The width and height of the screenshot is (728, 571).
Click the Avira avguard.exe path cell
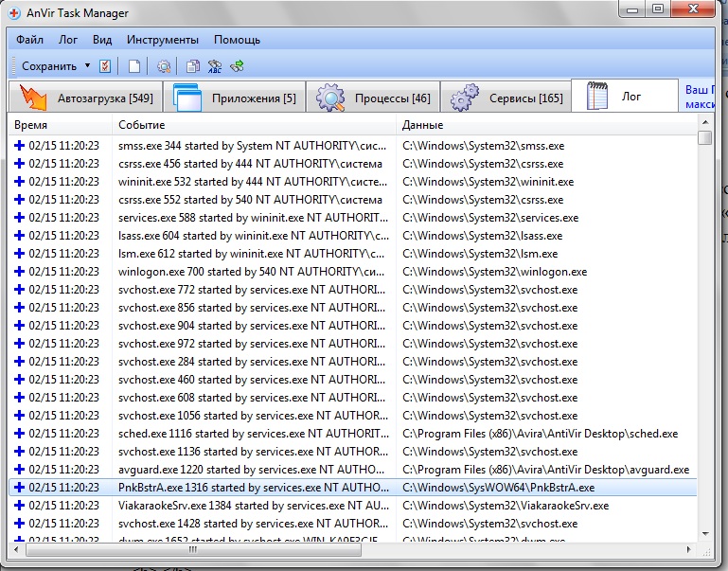point(546,470)
